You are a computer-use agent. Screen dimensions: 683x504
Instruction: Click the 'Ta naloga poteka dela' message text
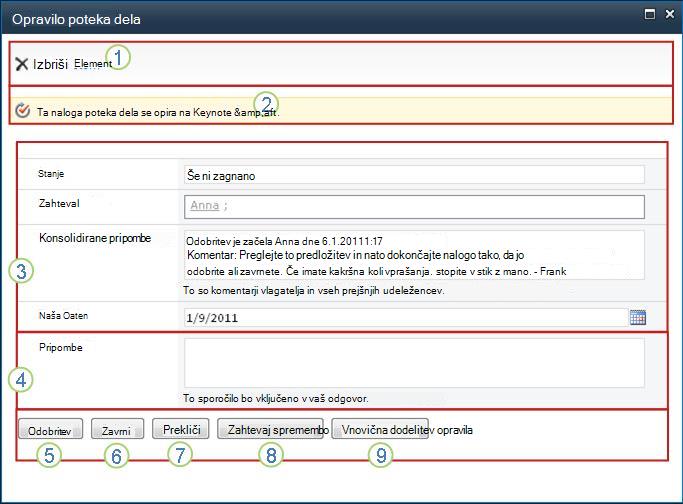click(x=158, y=112)
